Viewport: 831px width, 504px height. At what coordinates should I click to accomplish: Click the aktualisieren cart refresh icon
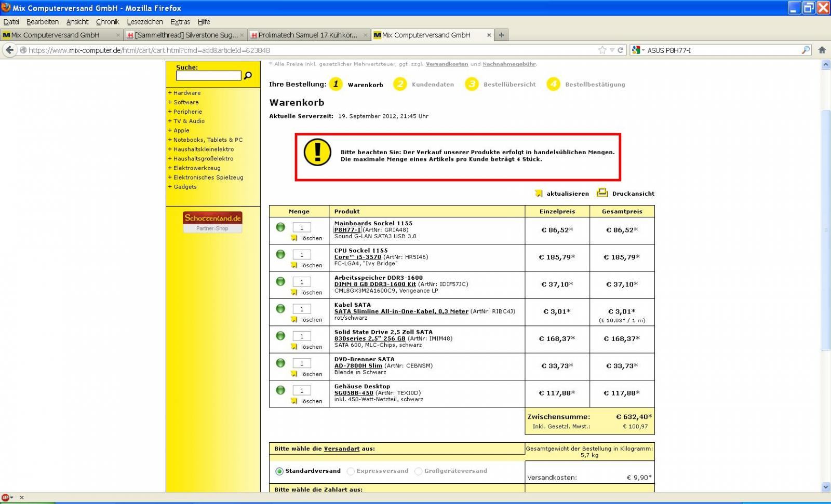pyautogui.click(x=539, y=193)
